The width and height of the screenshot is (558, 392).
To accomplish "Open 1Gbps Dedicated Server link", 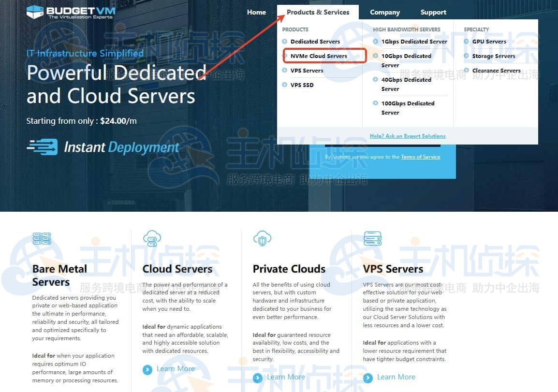I will coord(414,42).
